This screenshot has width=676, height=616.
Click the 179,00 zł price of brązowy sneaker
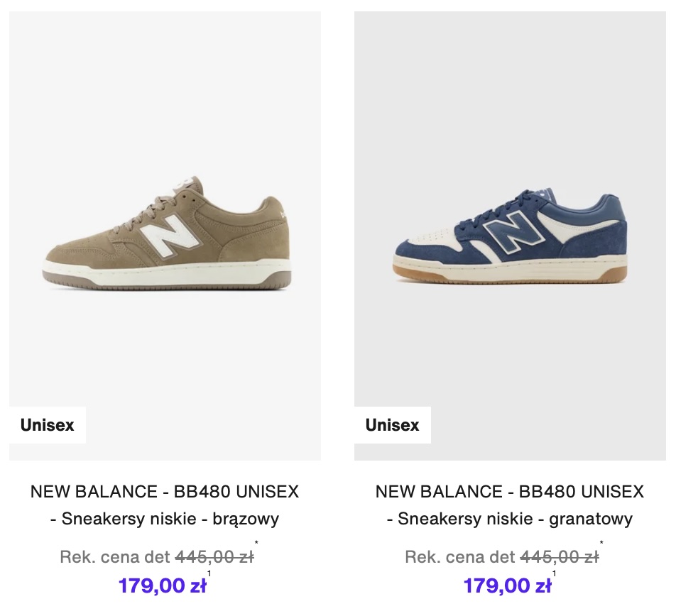pyautogui.click(x=162, y=586)
